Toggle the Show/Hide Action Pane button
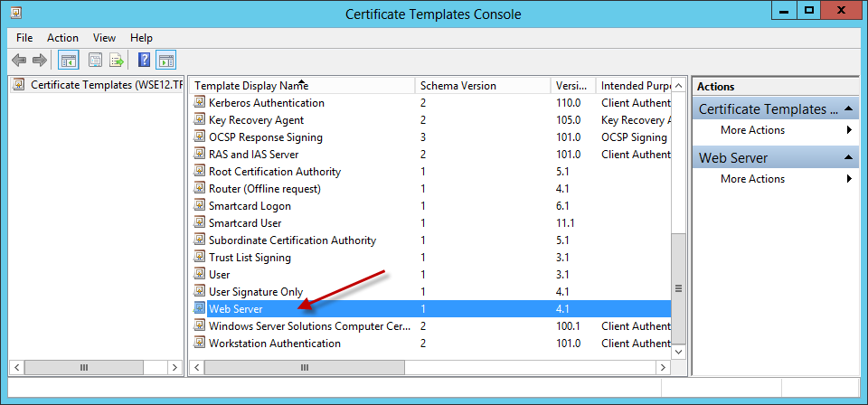The width and height of the screenshot is (868, 405). click(x=165, y=61)
